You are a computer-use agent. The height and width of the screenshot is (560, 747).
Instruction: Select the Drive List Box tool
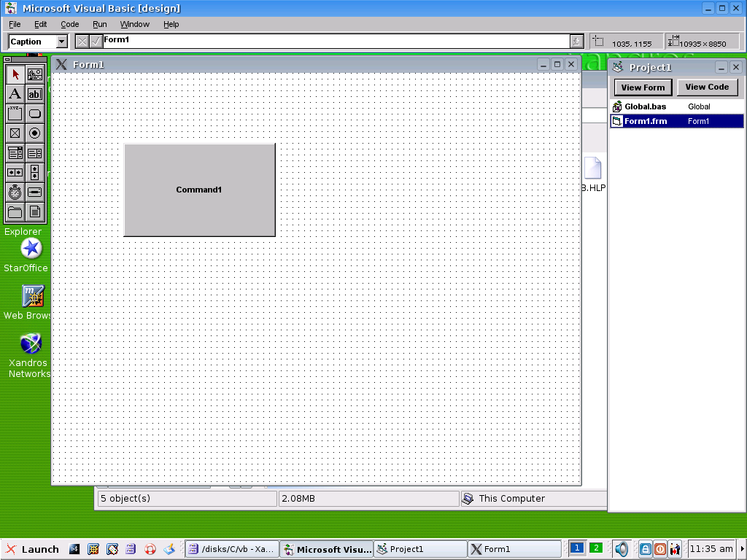[x=35, y=192]
